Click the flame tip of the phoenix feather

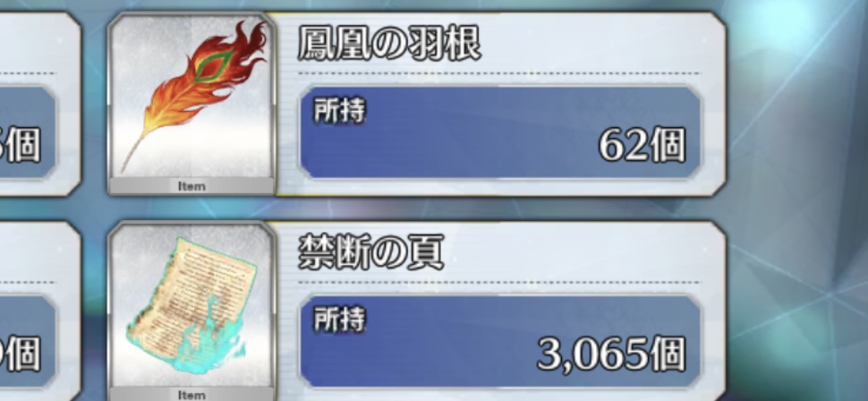[251, 38]
